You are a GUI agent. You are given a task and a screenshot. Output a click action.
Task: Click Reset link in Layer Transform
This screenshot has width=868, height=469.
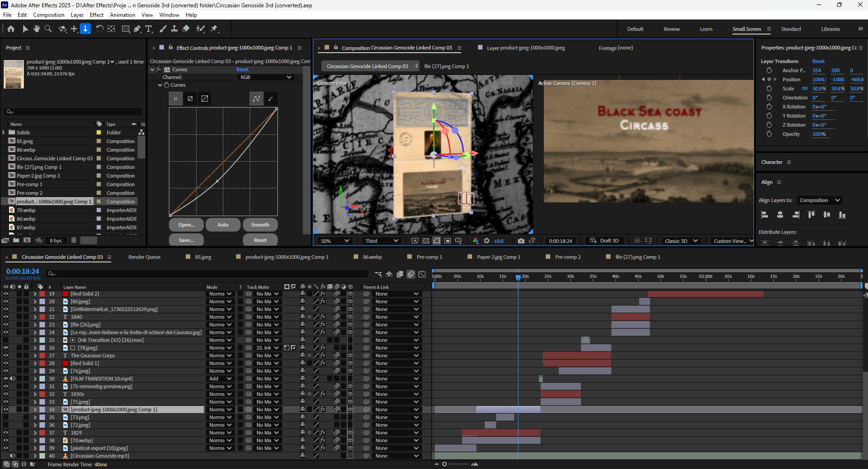tap(818, 61)
